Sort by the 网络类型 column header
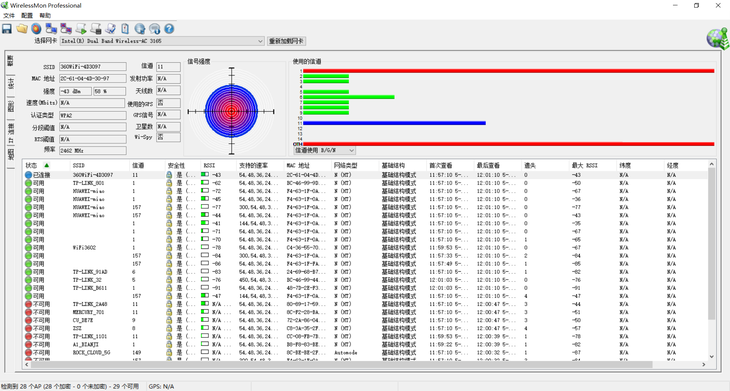Viewport: 730px width, 391px height. pyautogui.click(x=355, y=165)
